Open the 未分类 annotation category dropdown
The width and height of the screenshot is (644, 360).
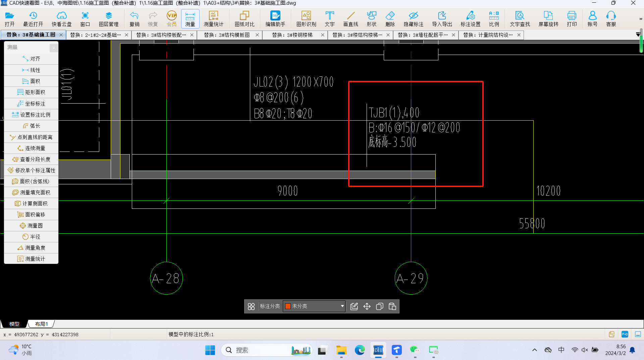pyautogui.click(x=314, y=306)
